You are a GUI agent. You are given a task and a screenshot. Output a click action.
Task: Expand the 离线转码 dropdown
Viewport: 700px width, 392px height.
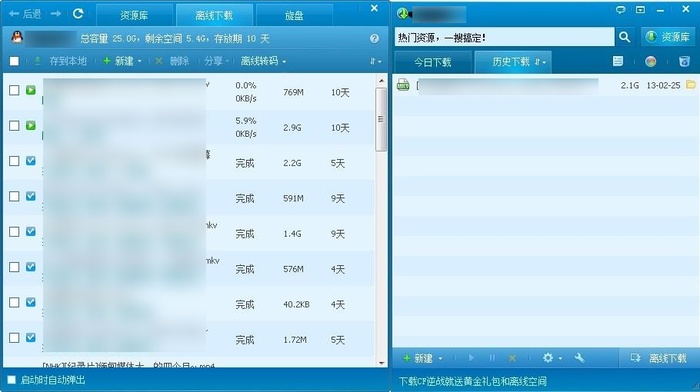click(x=263, y=61)
